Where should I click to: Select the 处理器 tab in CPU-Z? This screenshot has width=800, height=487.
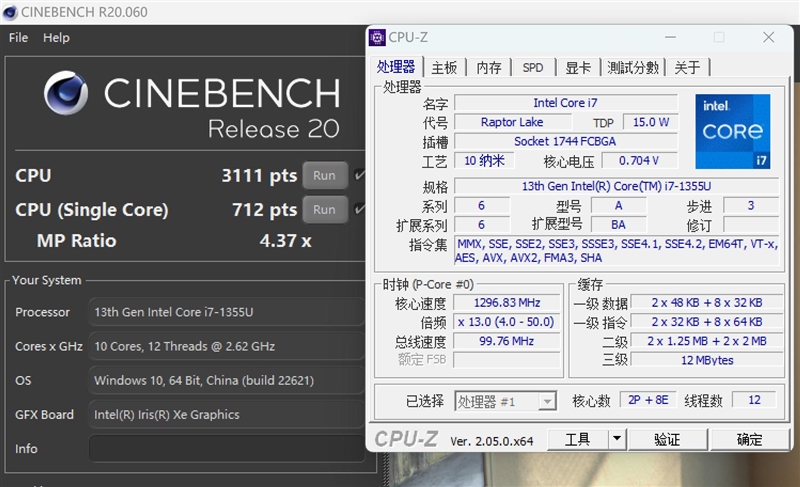click(x=396, y=67)
